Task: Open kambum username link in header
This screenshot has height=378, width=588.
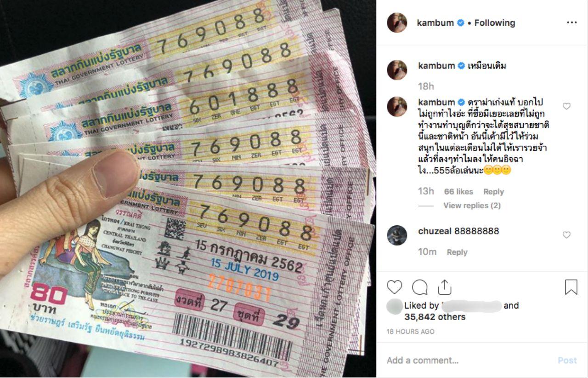Action: [x=435, y=23]
